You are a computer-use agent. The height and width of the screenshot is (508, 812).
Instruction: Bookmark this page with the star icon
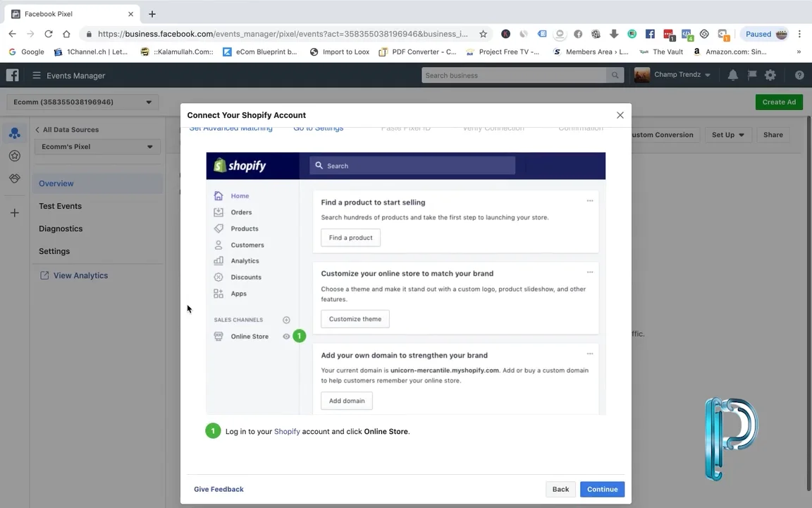483,34
